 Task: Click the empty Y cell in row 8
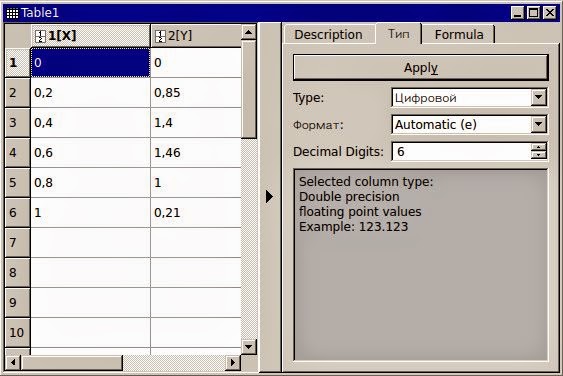pos(196,273)
